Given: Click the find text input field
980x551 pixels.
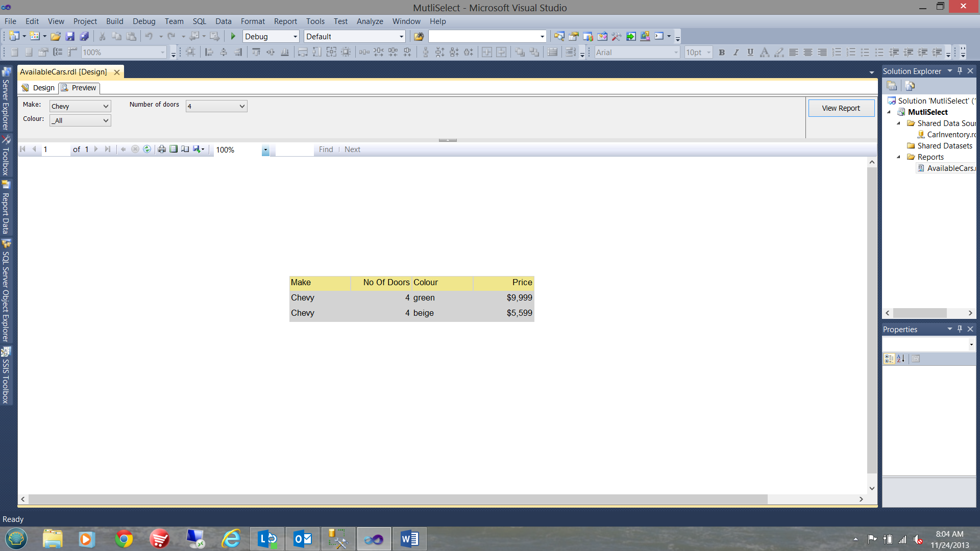Looking at the screenshot, I should (294, 149).
